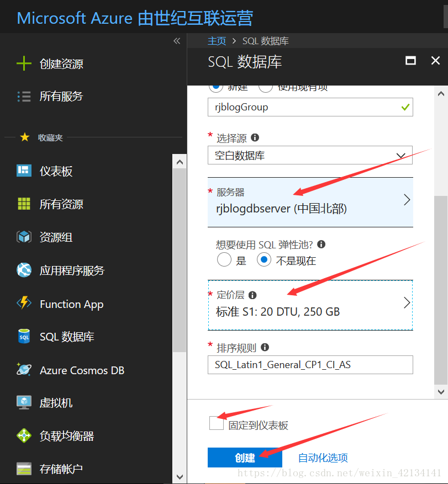Image resolution: width=448 pixels, height=484 pixels.
Task: Select the 使用现有项 radio button
Action: (x=266, y=89)
